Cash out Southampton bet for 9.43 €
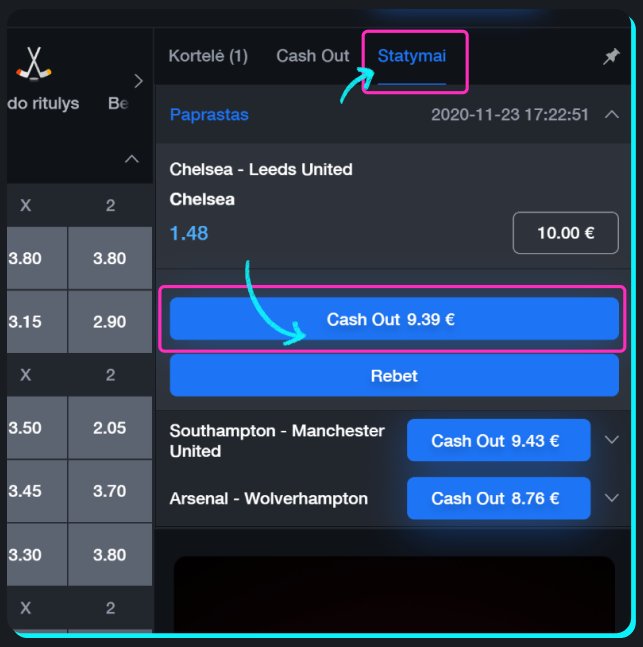Image resolution: width=643 pixels, height=647 pixels. click(499, 440)
